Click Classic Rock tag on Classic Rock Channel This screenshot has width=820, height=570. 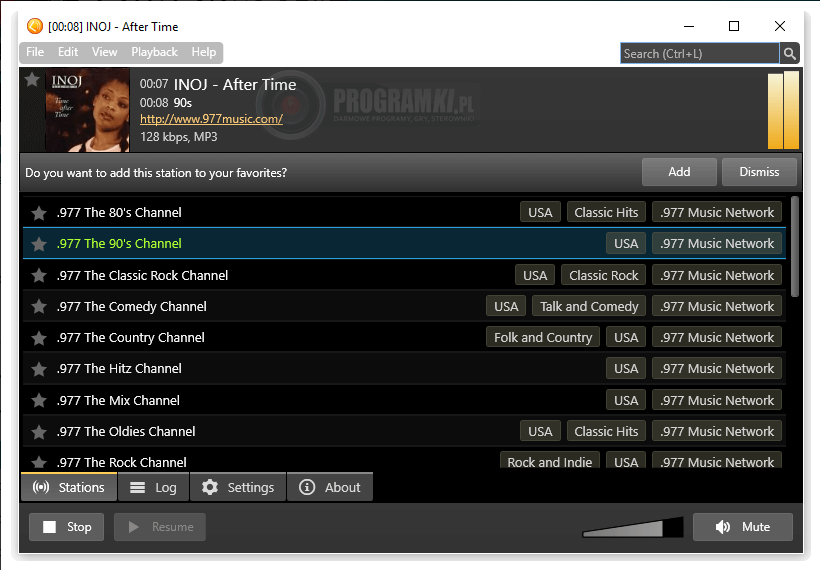[x=603, y=275]
